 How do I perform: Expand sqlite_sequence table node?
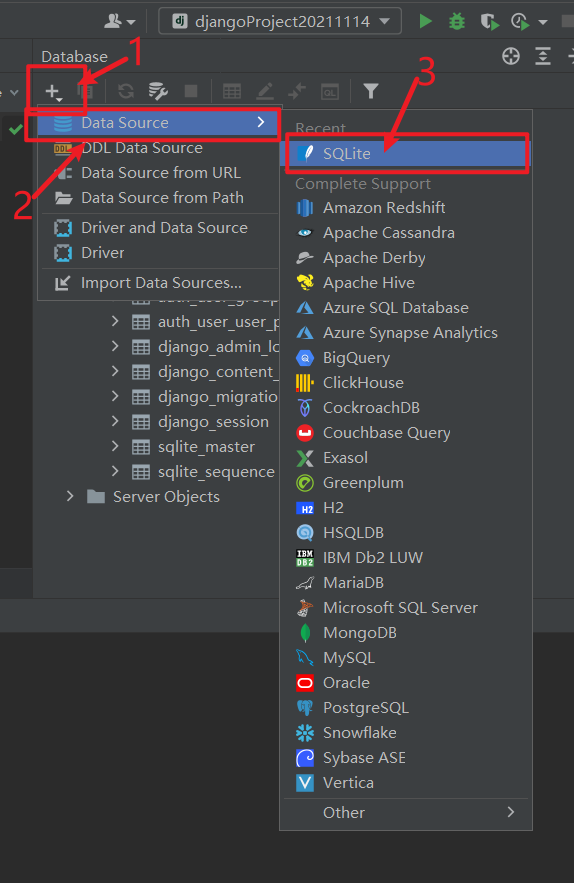[115, 471]
